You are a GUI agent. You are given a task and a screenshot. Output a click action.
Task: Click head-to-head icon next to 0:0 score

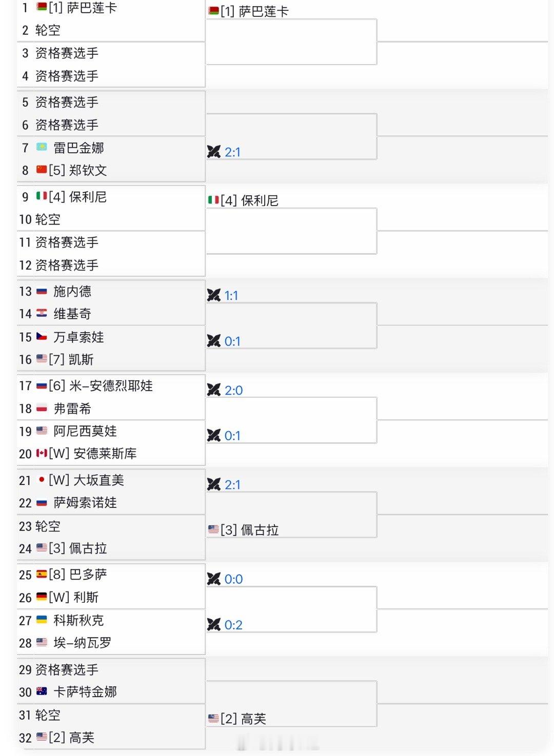click(x=213, y=579)
